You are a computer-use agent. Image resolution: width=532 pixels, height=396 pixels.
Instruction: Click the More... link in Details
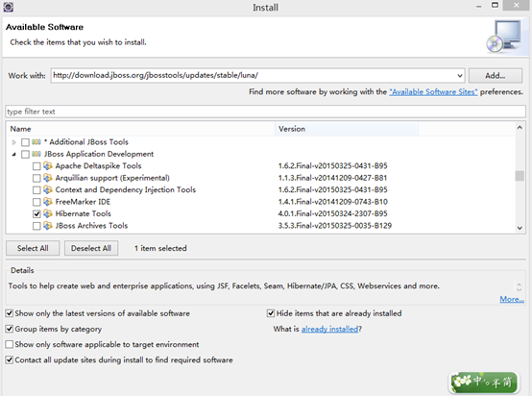click(x=512, y=299)
